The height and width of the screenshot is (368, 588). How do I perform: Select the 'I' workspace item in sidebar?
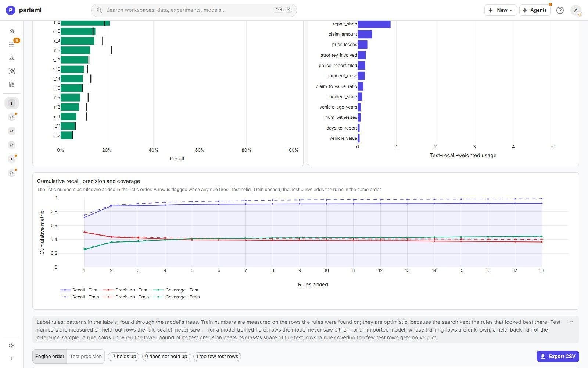(12, 103)
